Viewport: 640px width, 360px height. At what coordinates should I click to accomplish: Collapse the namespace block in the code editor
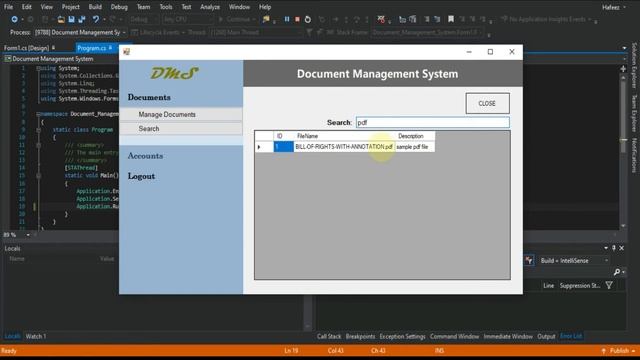pos(38,114)
